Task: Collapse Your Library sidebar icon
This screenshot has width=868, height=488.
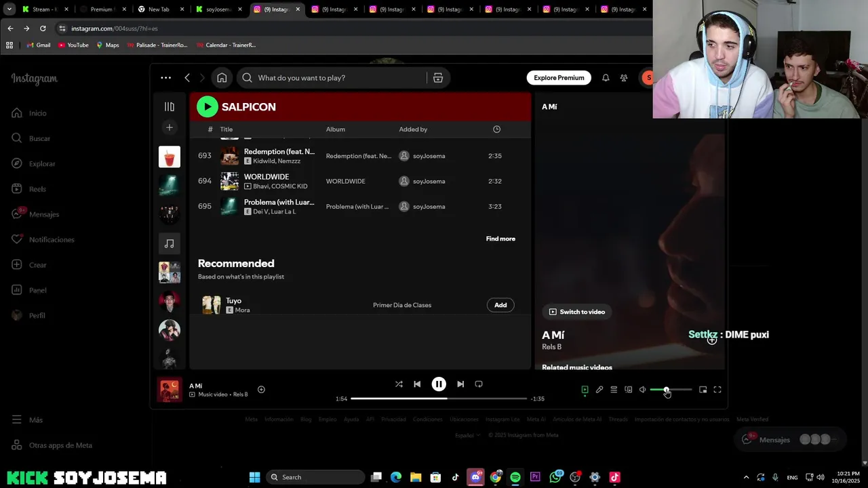Action: click(170, 106)
